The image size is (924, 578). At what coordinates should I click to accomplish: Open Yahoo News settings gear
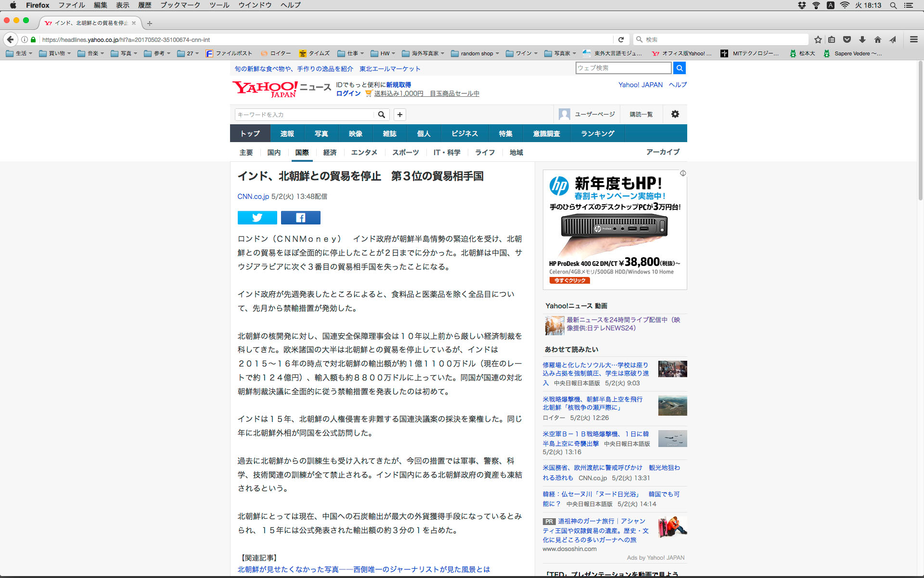pyautogui.click(x=675, y=114)
